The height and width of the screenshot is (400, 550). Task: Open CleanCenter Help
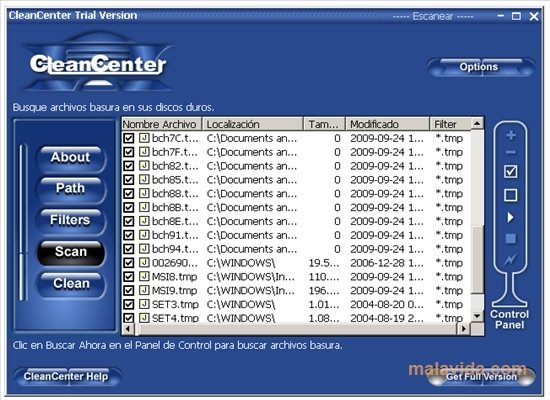(x=67, y=377)
